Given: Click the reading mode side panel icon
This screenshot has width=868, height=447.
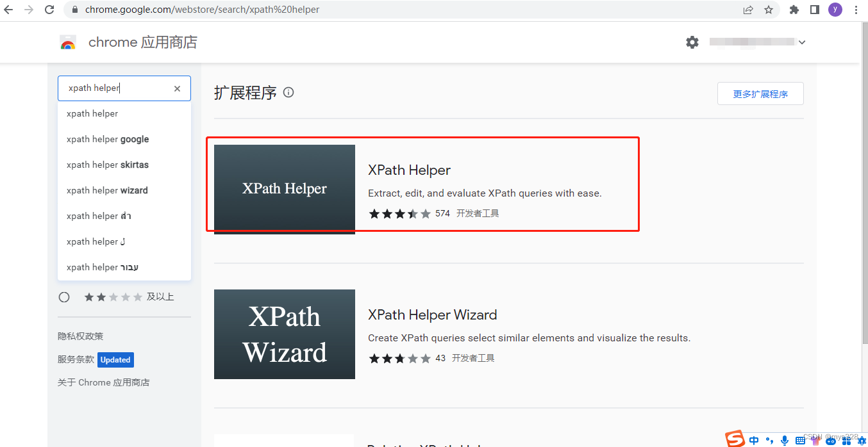Looking at the screenshot, I should tap(815, 9).
